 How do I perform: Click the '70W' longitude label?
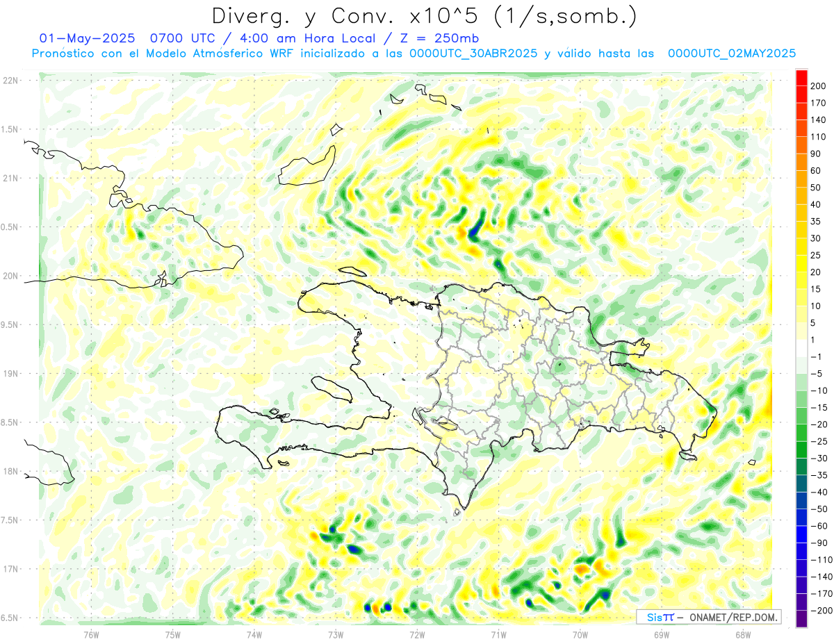pos(580,634)
